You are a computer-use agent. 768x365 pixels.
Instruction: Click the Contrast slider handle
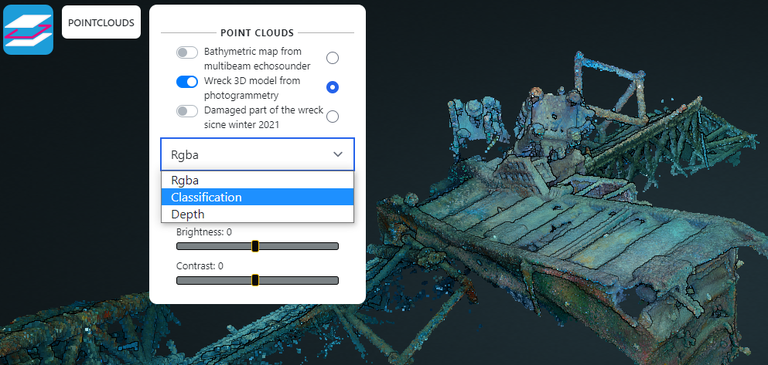pos(255,280)
